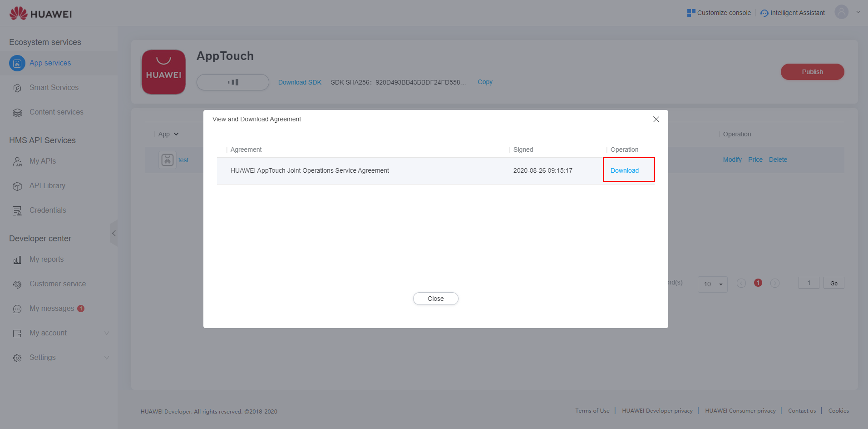Click the My messages chat icon
This screenshot has width=868, height=429.
coord(17,309)
